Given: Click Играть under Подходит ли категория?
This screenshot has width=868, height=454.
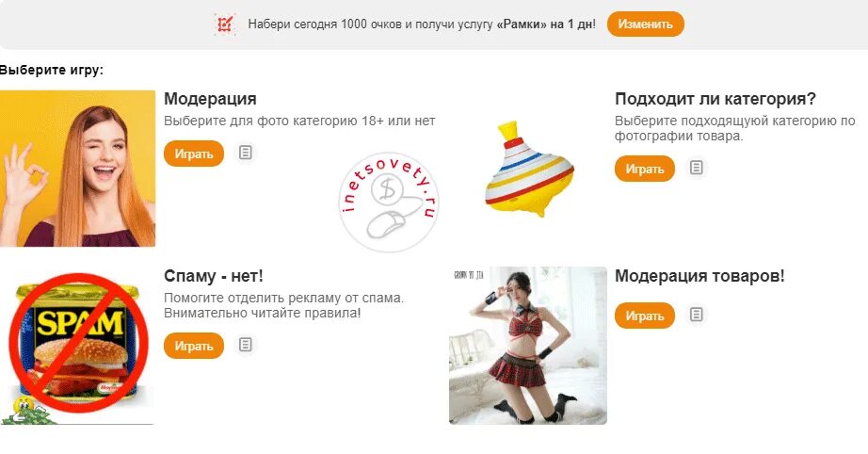Looking at the screenshot, I should (x=645, y=169).
